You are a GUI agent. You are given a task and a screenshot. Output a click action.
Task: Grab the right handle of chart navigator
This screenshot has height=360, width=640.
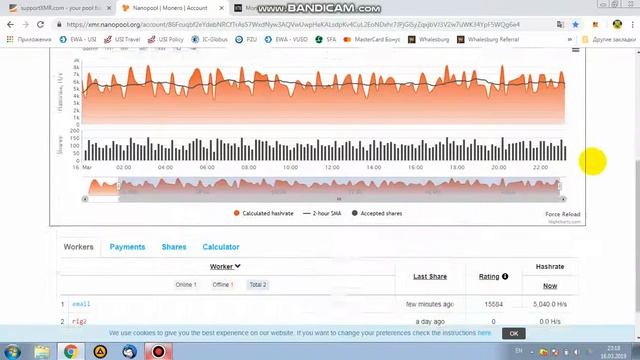pyautogui.click(x=560, y=187)
